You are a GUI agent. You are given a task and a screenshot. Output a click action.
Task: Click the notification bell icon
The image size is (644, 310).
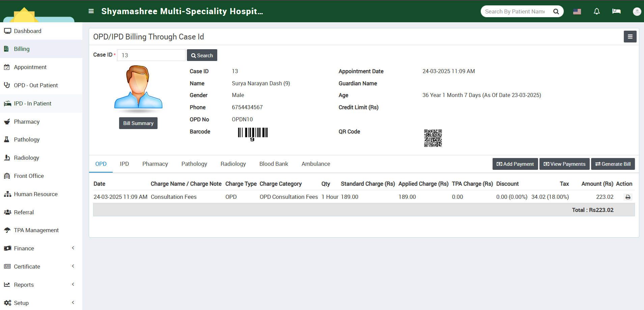click(x=596, y=11)
